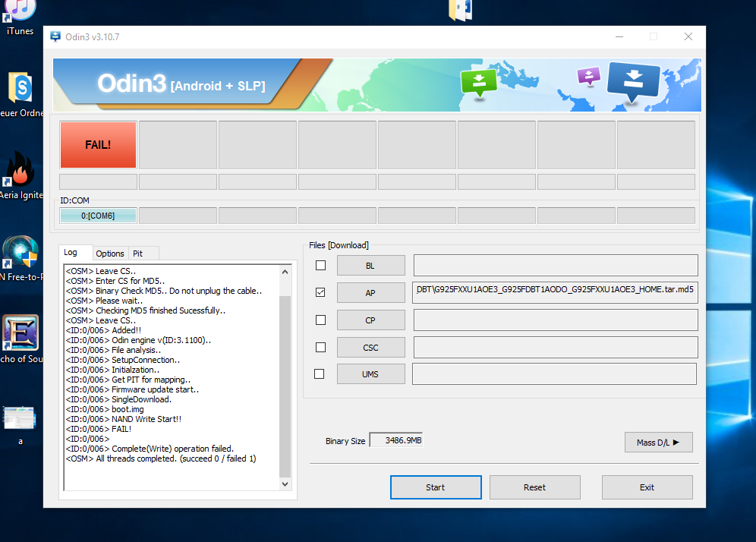Enable the UMS file checkbox
The image size is (756, 542).
[x=320, y=373]
